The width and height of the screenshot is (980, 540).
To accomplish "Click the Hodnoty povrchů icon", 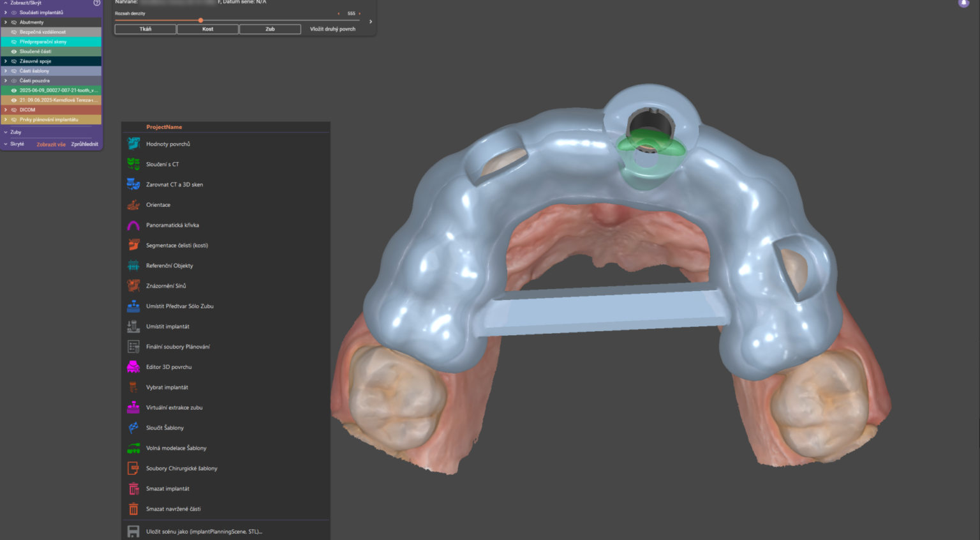I will pyautogui.click(x=133, y=144).
